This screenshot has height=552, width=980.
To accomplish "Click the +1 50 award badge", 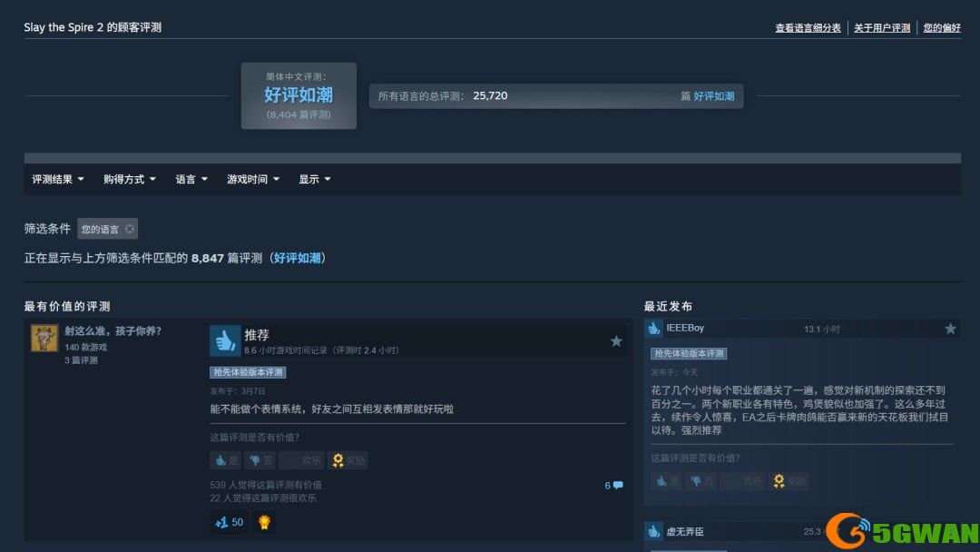I will (229, 522).
